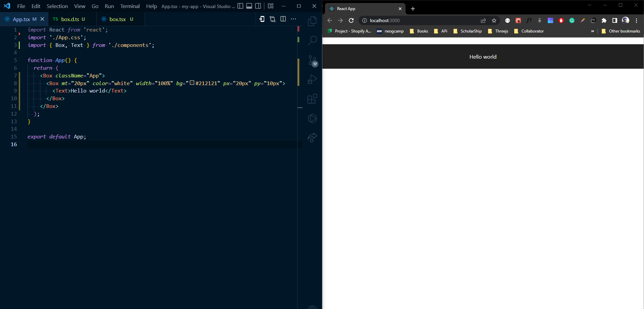Open the Help menu
This screenshot has height=309, width=644.
151,6
